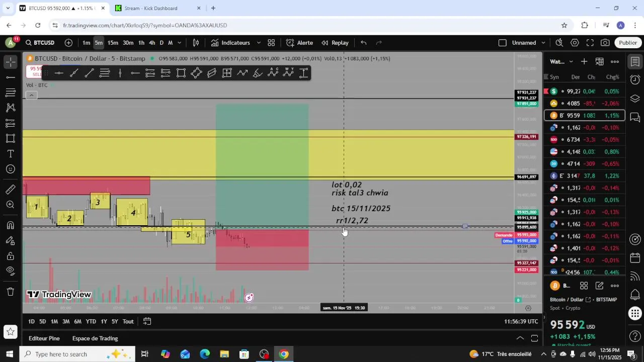
Task: Open chats panel in right sidebar
Action: pyautogui.click(x=635, y=117)
